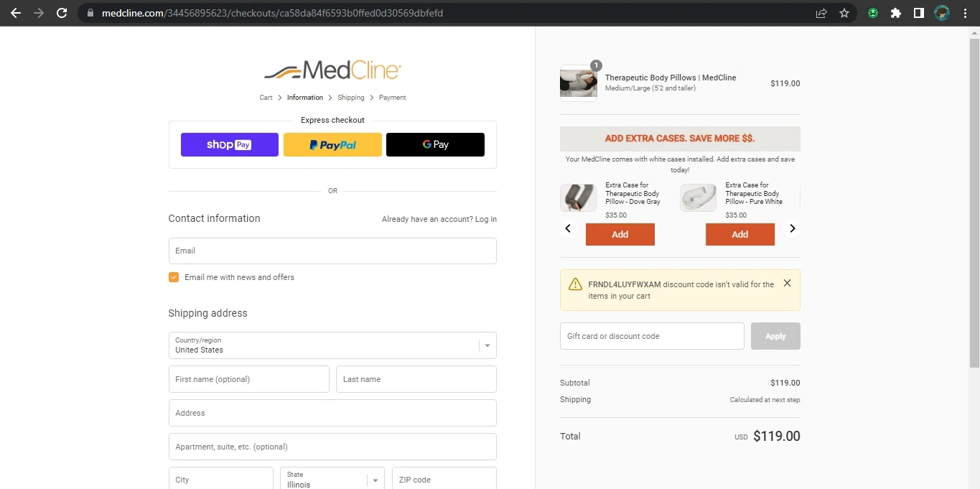Add the Dove Gray extra case
The height and width of the screenshot is (489, 980).
click(x=620, y=234)
